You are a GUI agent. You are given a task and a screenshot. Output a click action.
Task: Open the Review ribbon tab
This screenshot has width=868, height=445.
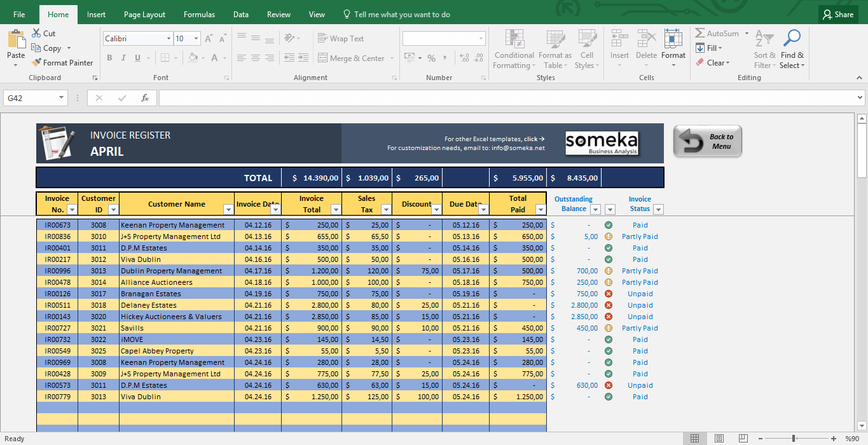click(x=279, y=14)
